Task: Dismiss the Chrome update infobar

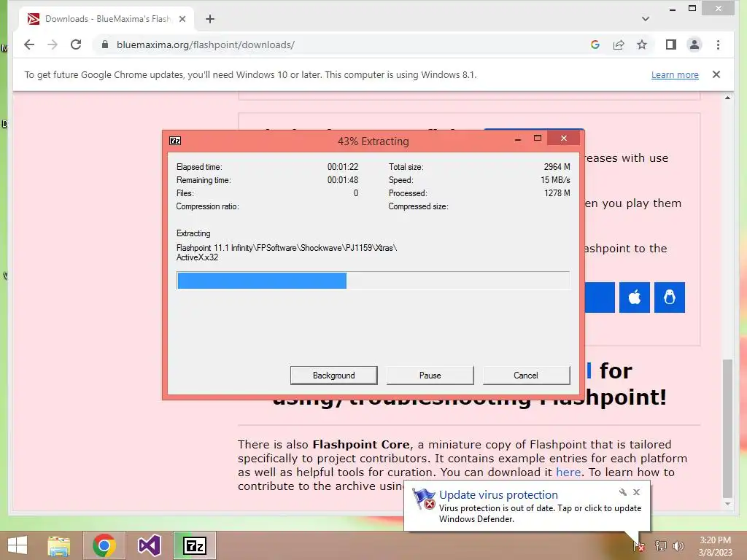Action: coord(716,74)
